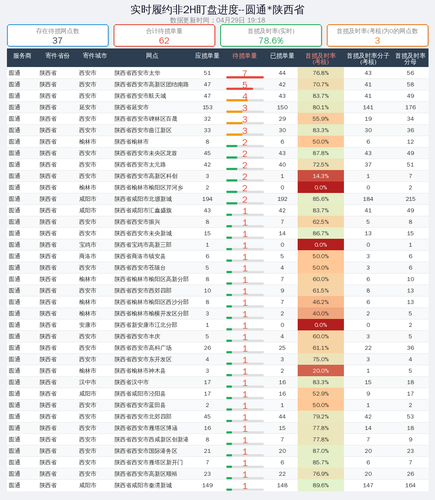
Task: Click the denominator value 215
Action: pyautogui.click(x=410, y=199)
